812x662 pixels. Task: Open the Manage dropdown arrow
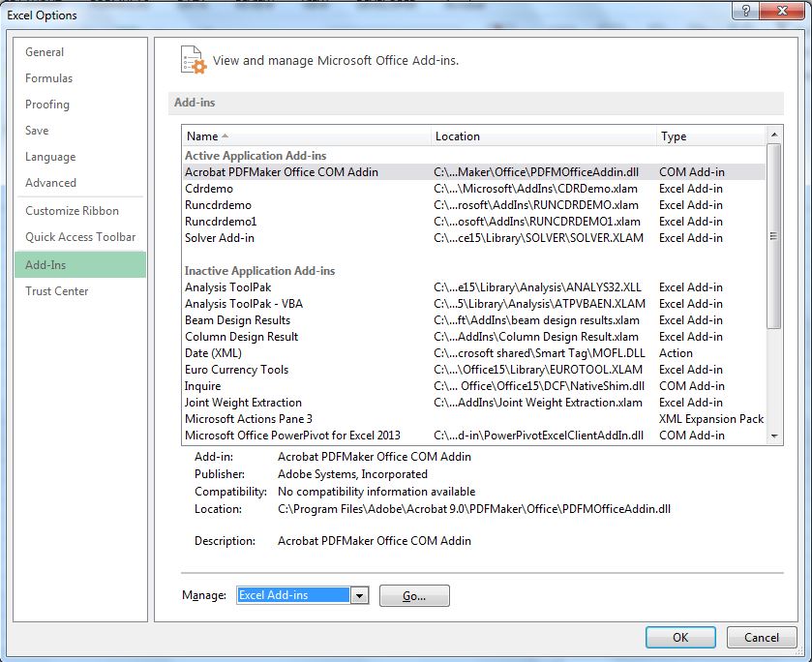pyautogui.click(x=359, y=595)
